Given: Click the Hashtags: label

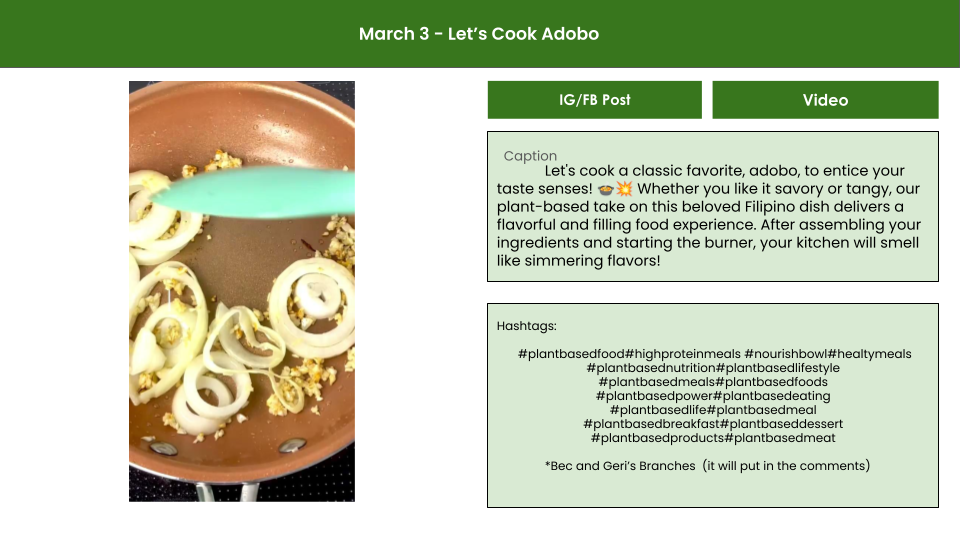Looking at the screenshot, I should tap(526, 326).
